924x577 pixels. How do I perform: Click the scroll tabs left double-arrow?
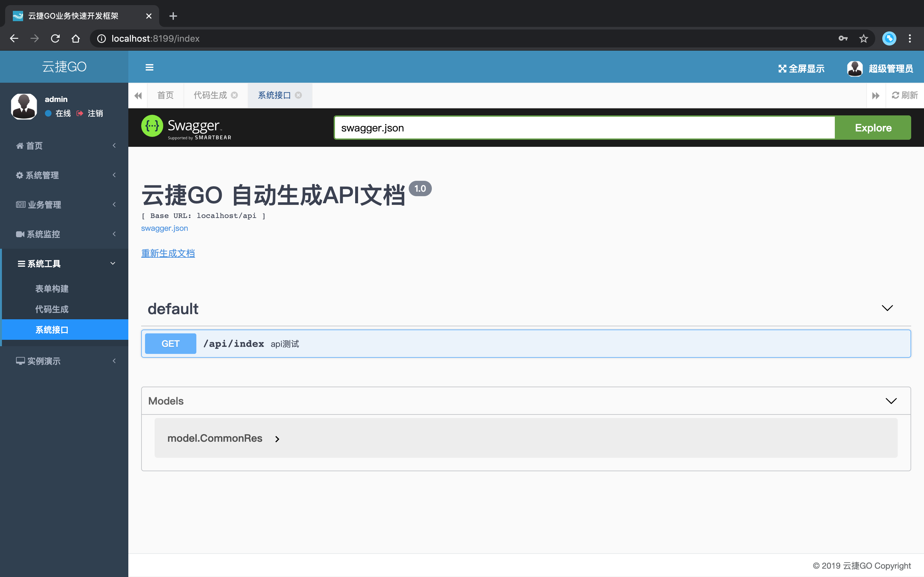pos(138,96)
